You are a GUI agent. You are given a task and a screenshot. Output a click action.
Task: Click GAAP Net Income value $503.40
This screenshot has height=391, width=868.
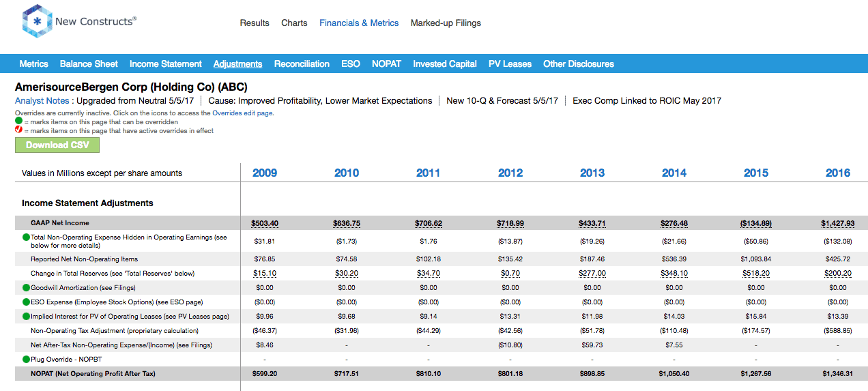(x=265, y=223)
